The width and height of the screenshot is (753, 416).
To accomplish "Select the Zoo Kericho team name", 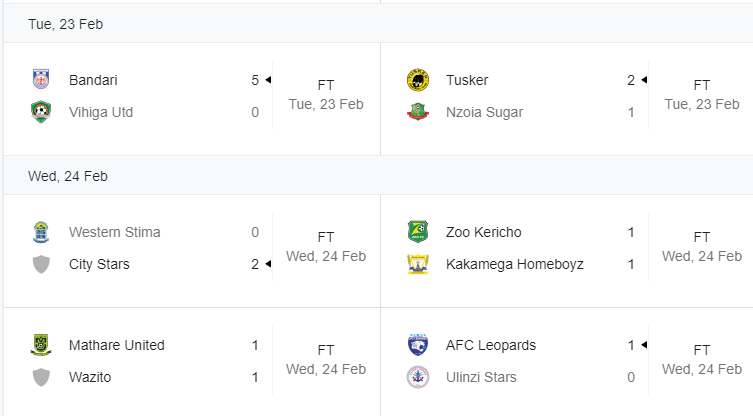I will click(x=484, y=232).
